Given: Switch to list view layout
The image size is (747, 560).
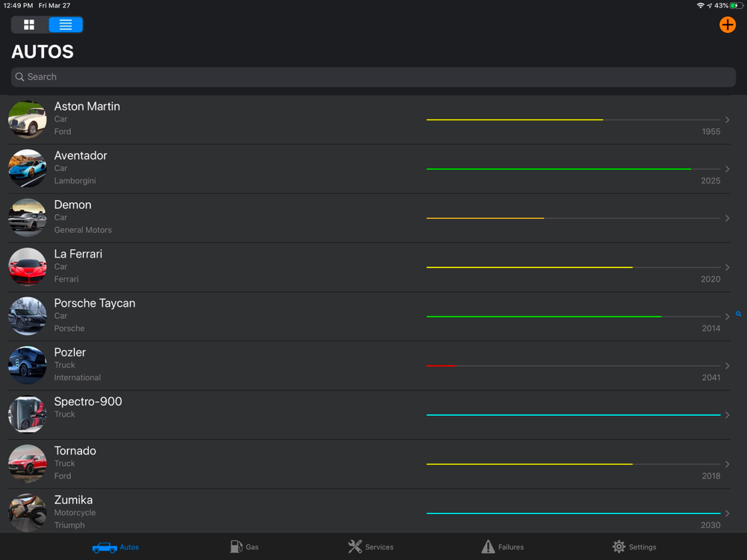Looking at the screenshot, I should coord(66,25).
